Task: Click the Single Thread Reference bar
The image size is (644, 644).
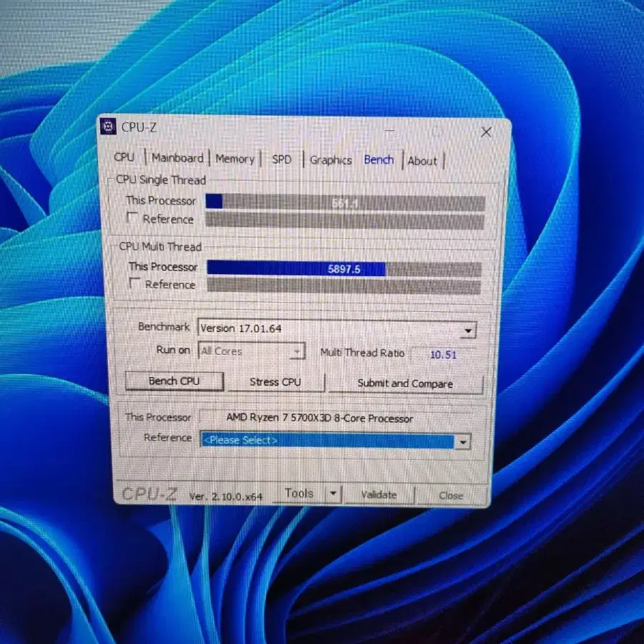Action: 345,220
